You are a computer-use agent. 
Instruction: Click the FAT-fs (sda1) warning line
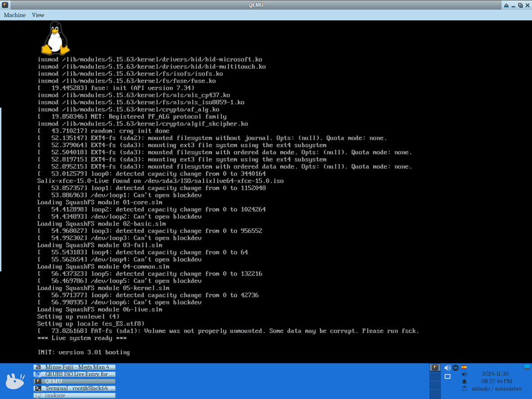pyautogui.click(x=228, y=331)
